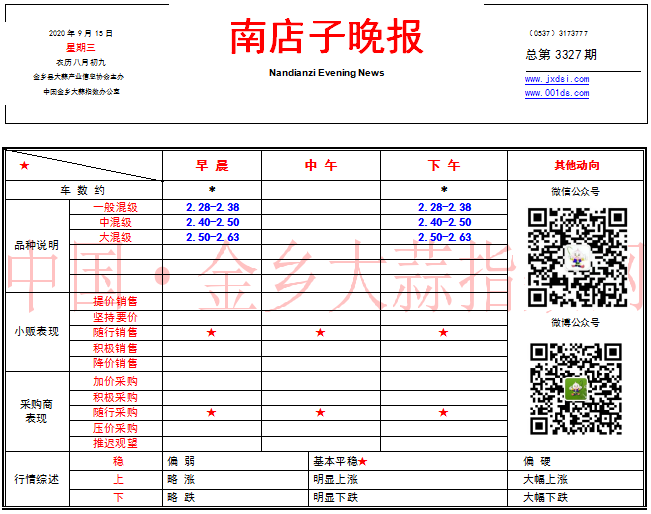Image resolution: width=651 pixels, height=514 pixels.
Task: Click afternoon price 2.40-2.50
Action: pos(445,222)
